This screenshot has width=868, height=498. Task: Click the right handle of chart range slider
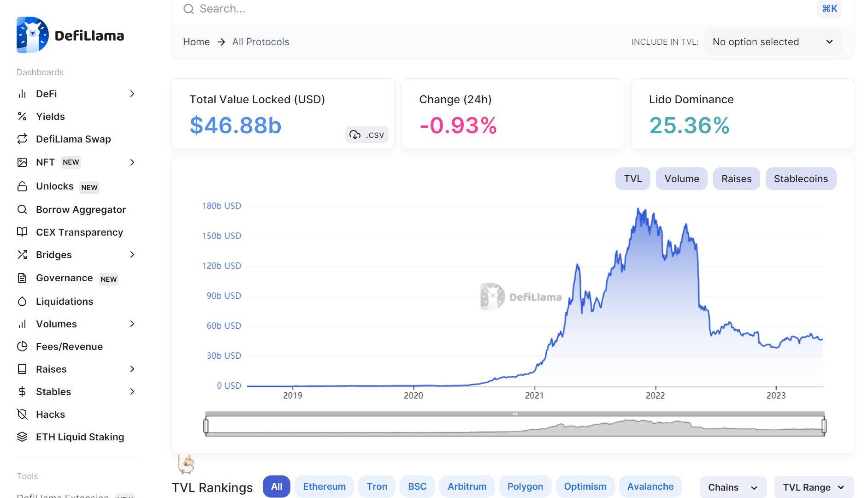(x=824, y=426)
